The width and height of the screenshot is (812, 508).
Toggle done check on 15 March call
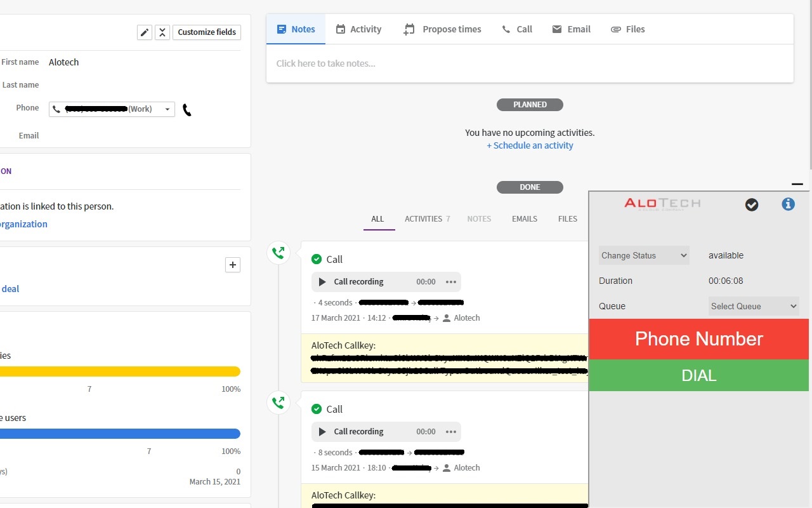tap(317, 409)
